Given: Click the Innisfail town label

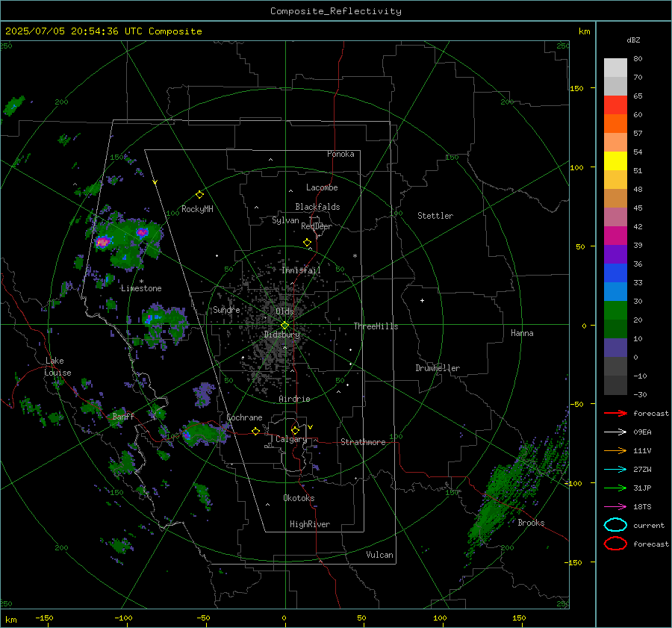Looking at the screenshot, I should 301,270.
